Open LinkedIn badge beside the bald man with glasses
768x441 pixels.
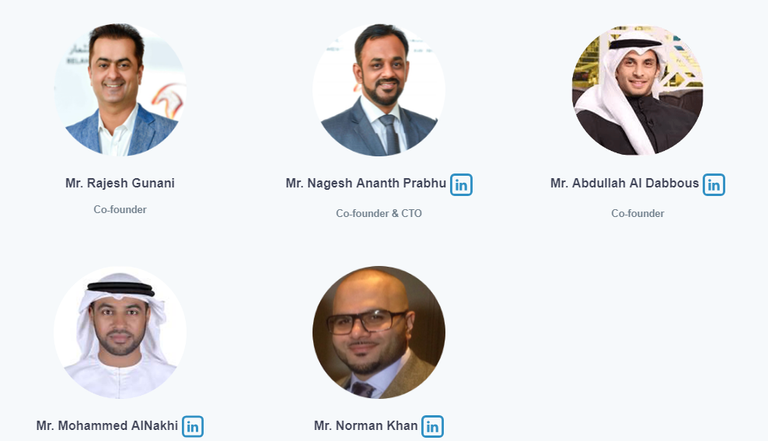(432, 426)
